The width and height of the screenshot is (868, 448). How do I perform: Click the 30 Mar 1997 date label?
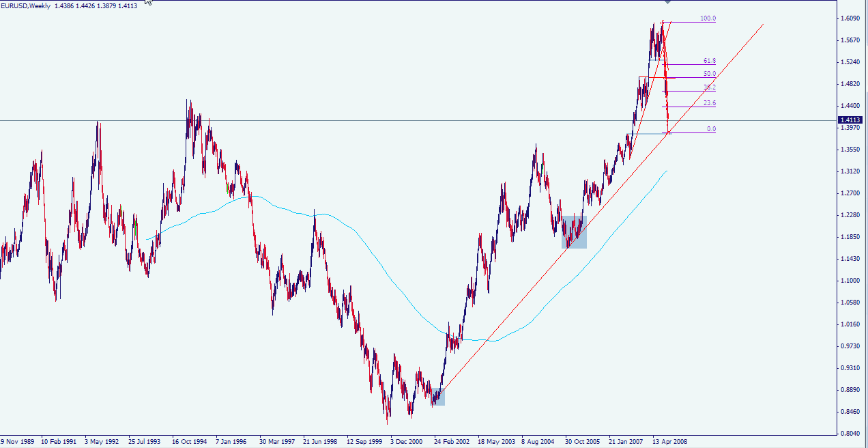pyautogui.click(x=277, y=442)
